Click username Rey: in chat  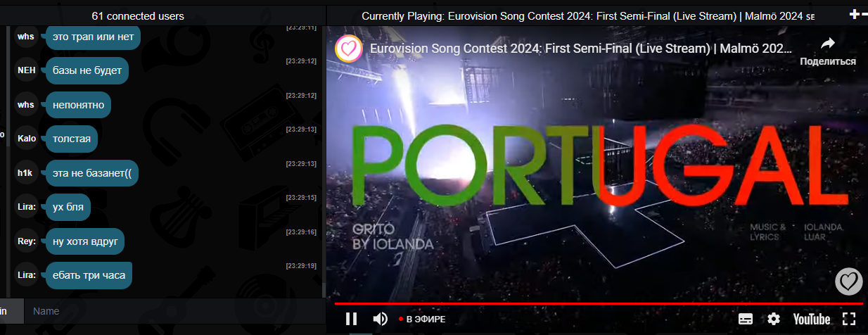click(26, 241)
